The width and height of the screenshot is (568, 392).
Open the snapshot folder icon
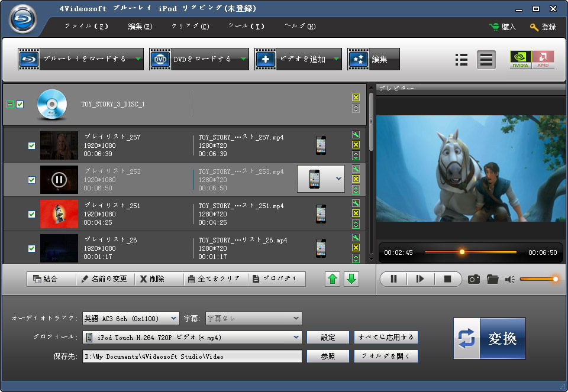pyautogui.click(x=492, y=279)
